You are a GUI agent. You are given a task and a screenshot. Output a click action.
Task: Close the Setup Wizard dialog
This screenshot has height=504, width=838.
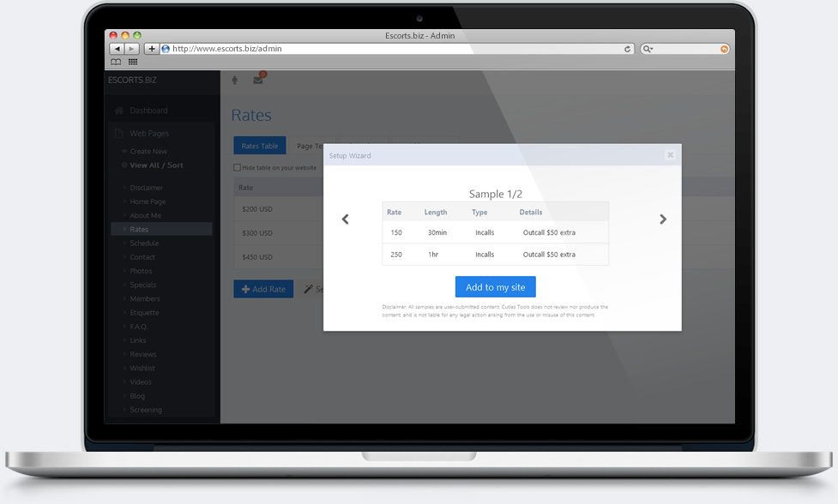pos(670,155)
